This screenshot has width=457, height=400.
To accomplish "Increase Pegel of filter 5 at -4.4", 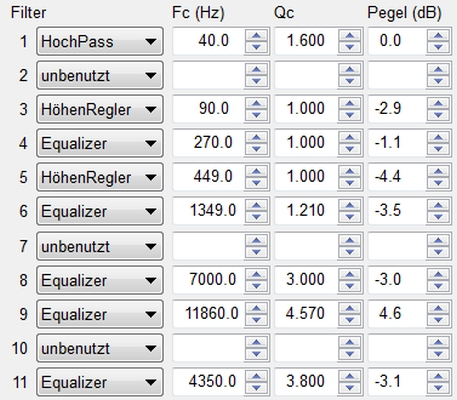I will click(x=438, y=171).
